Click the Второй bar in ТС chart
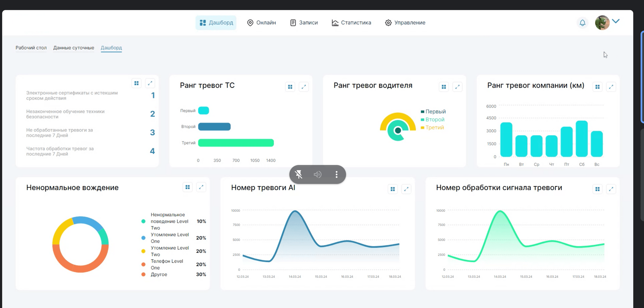Viewport: 644px width, 308px height. tap(214, 127)
